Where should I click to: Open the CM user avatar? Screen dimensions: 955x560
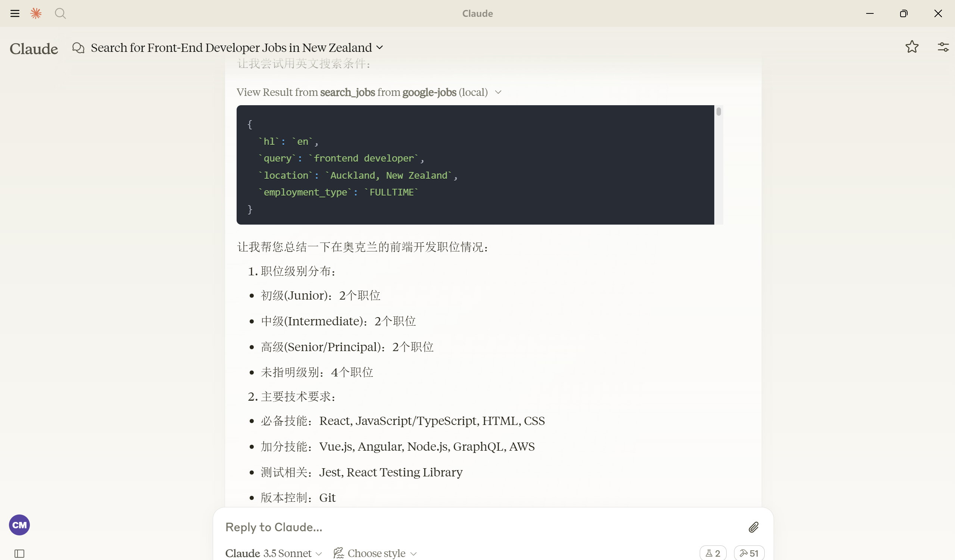point(19,525)
